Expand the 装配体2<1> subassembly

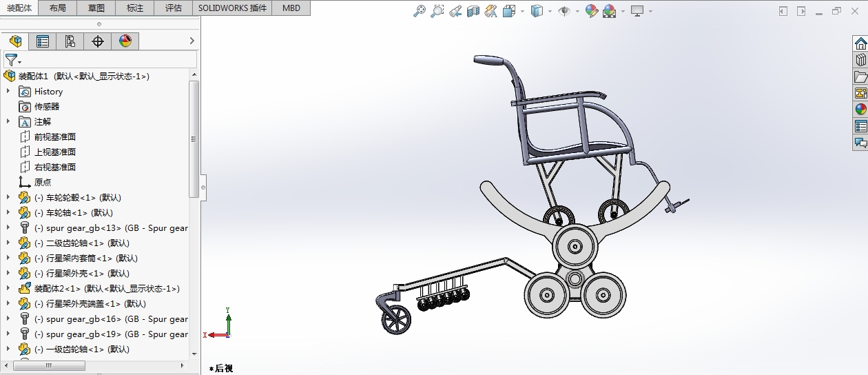(x=8, y=289)
